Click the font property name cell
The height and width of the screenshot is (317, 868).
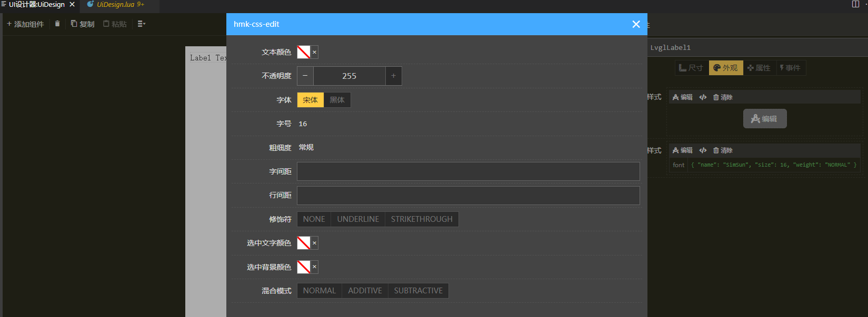(x=679, y=165)
